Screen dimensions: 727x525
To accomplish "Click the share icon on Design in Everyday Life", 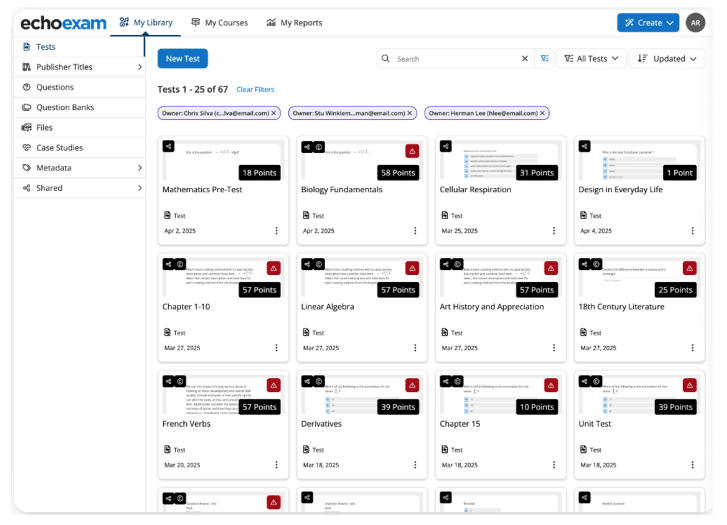I will tap(584, 147).
